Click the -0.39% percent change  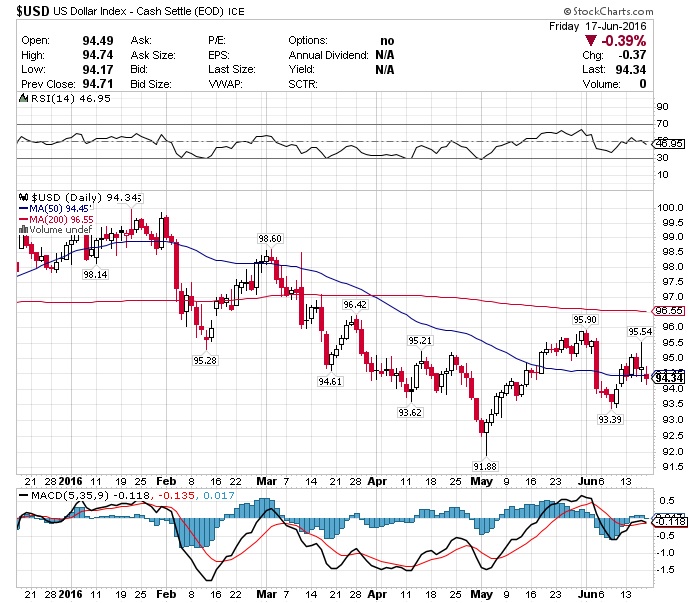(x=623, y=41)
